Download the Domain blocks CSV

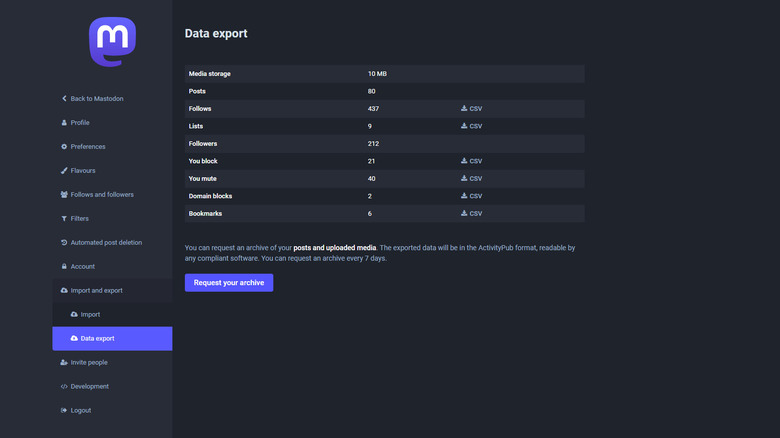[472, 196]
